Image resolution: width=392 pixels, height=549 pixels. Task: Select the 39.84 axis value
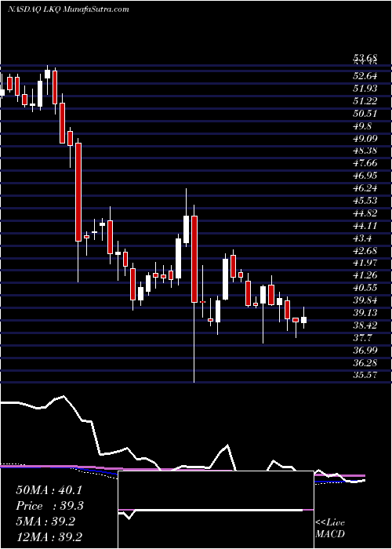point(365,300)
